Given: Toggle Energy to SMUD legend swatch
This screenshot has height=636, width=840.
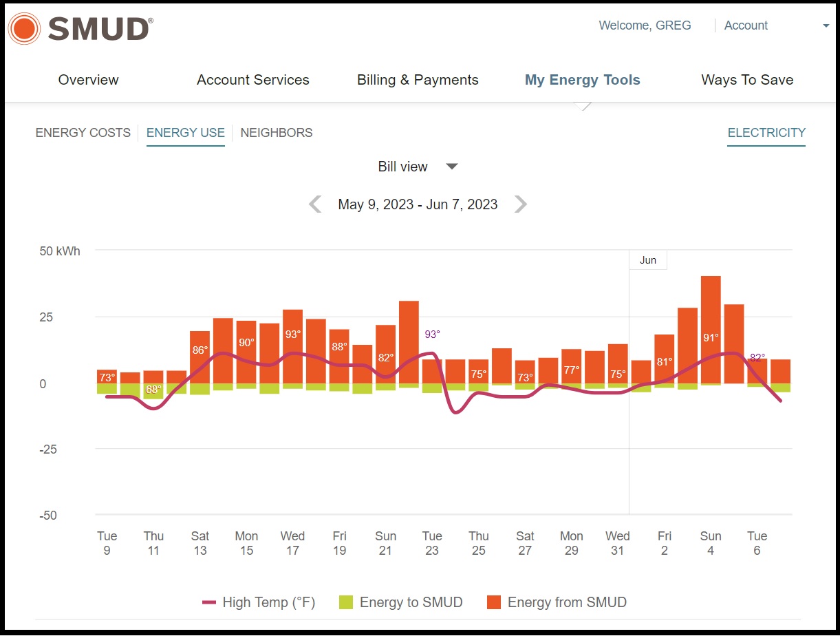Looking at the screenshot, I should click(x=346, y=603).
